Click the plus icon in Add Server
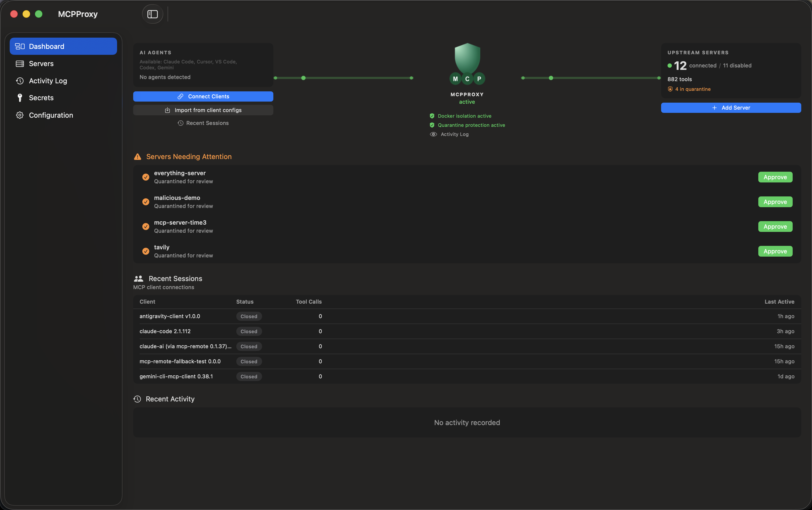This screenshot has height=510, width=812. point(714,107)
